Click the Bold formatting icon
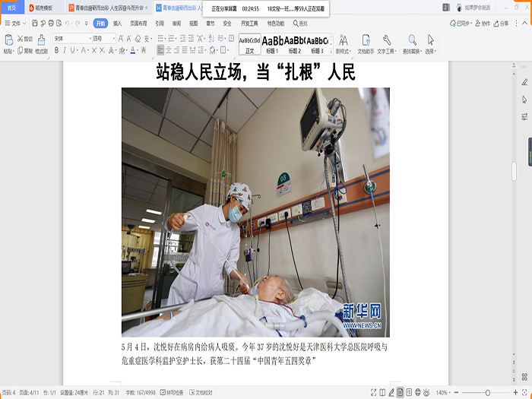Viewport: 532px width, 399px height. (56, 51)
